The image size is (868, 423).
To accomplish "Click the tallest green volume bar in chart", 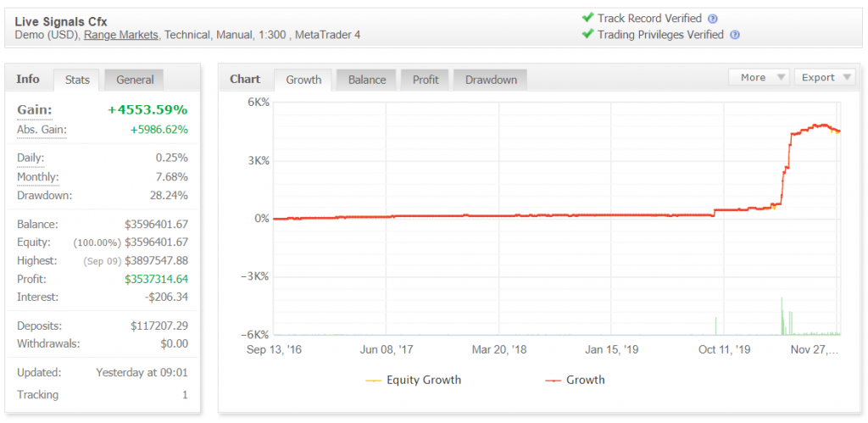I will 782,315.
